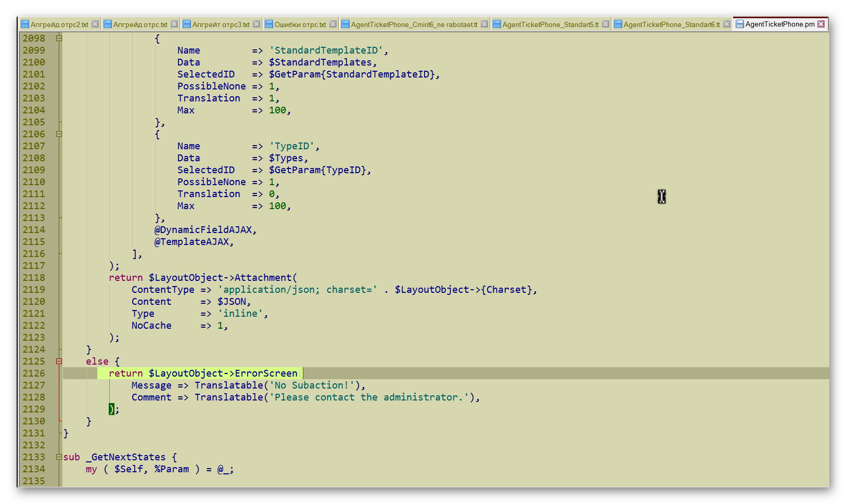The image size is (846, 504).
Task: Close the AgentTicketPhone_Standart6.tt tab
Action: 727,24
